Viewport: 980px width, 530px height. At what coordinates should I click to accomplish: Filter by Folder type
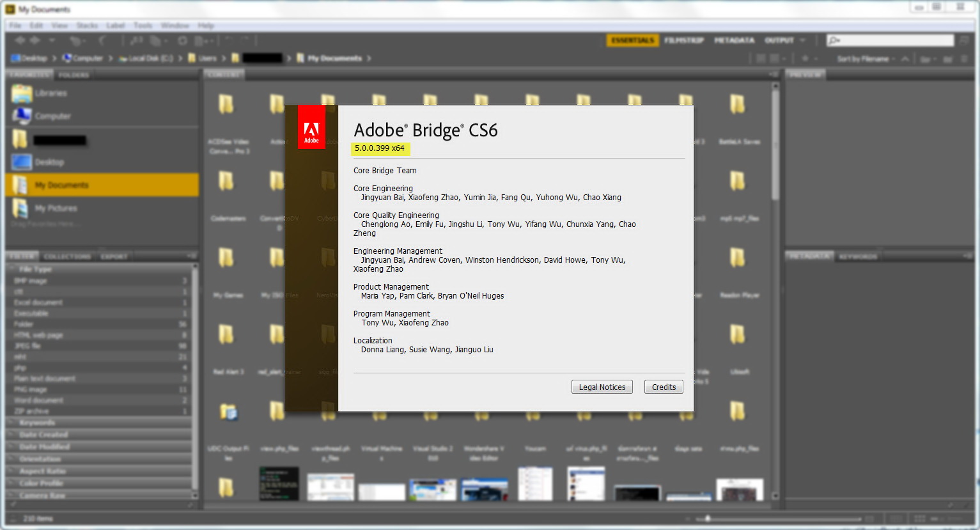99,324
